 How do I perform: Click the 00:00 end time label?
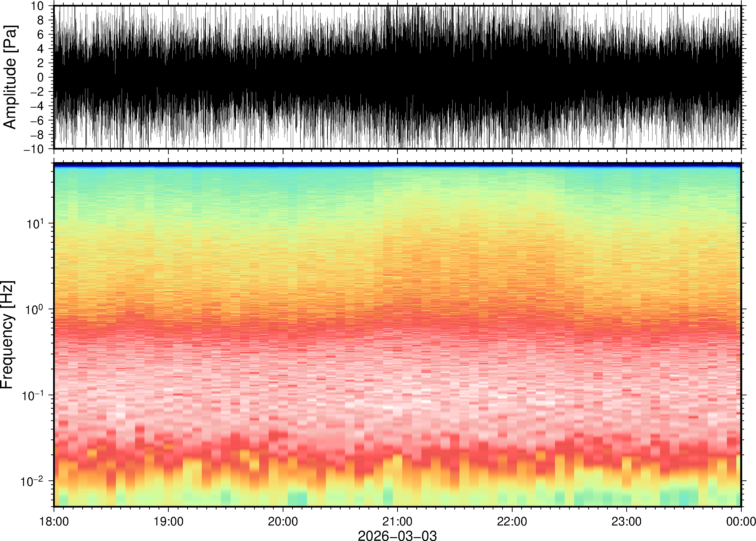tap(741, 521)
